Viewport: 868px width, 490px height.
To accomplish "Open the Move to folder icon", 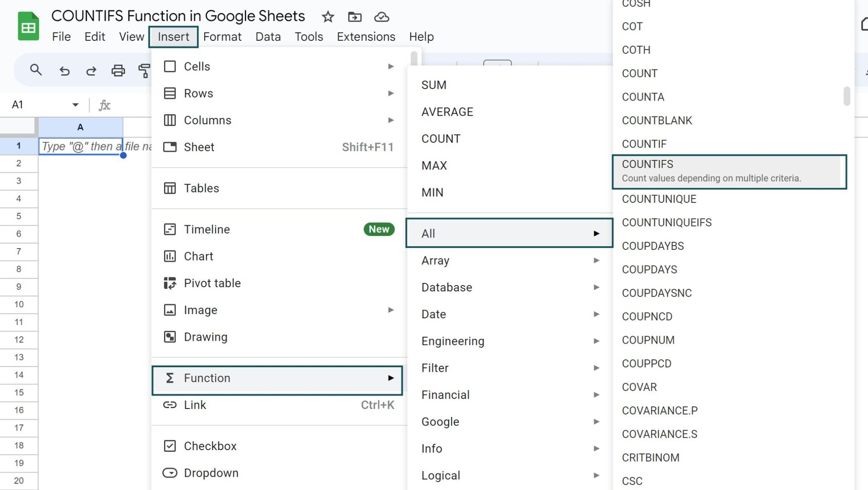I will (x=354, y=17).
